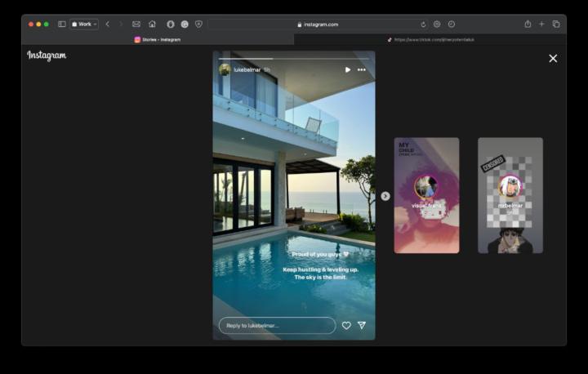Image resolution: width=588 pixels, height=374 pixels.
Task: Go to next story with the arrow button
Action: (385, 196)
